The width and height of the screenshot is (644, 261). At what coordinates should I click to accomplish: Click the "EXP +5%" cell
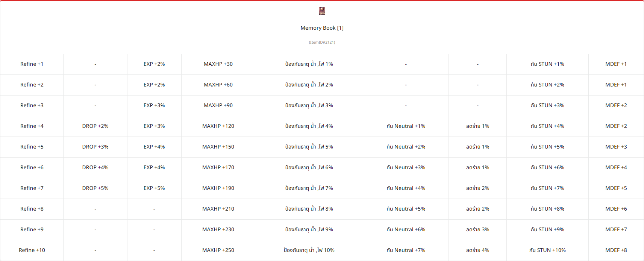click(154, 188)
